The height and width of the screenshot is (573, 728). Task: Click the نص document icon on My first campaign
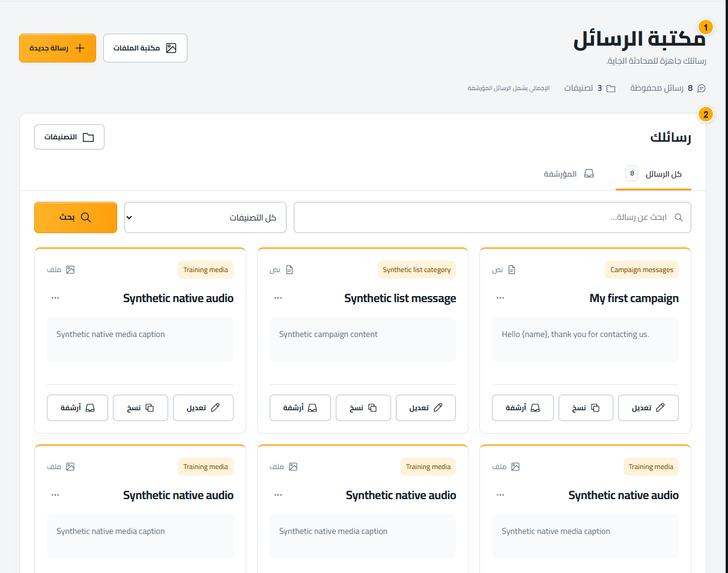coord(512,270)
